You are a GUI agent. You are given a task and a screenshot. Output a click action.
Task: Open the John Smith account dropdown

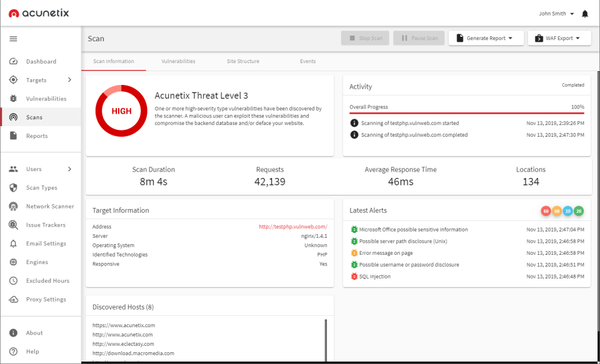point(556,14)
